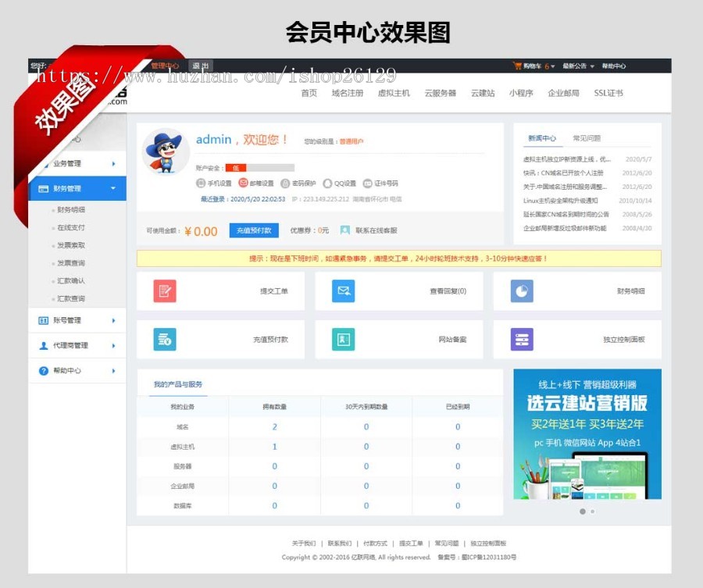Click the blue 充值预付款 button
This screenshot has height=588, width=703.
click(253, 230)
